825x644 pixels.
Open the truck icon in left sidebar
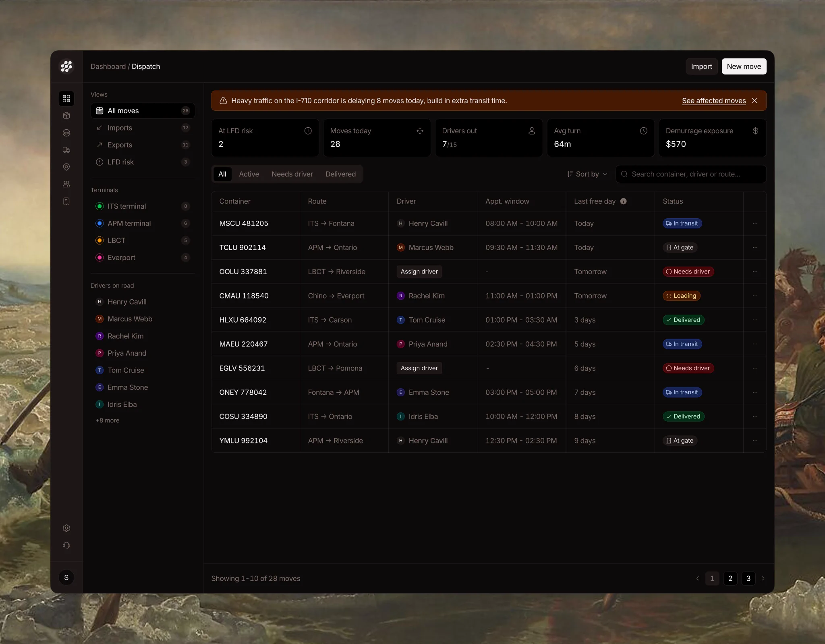pyautogui.click(x=66, y=150)
